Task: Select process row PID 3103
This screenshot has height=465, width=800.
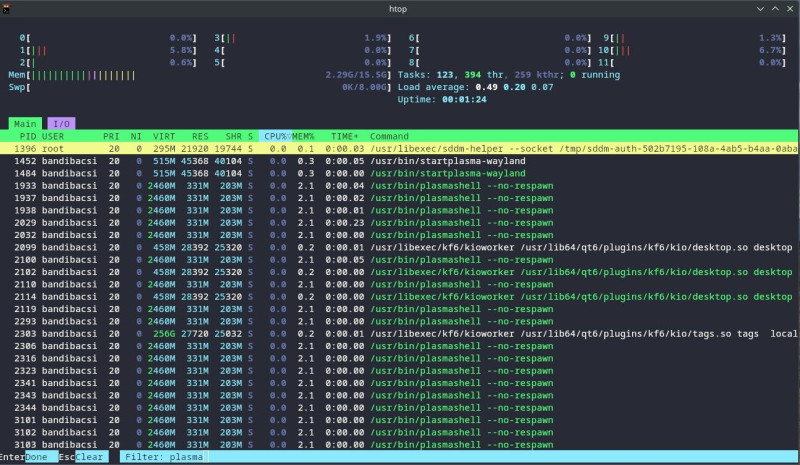Action: 400,445
